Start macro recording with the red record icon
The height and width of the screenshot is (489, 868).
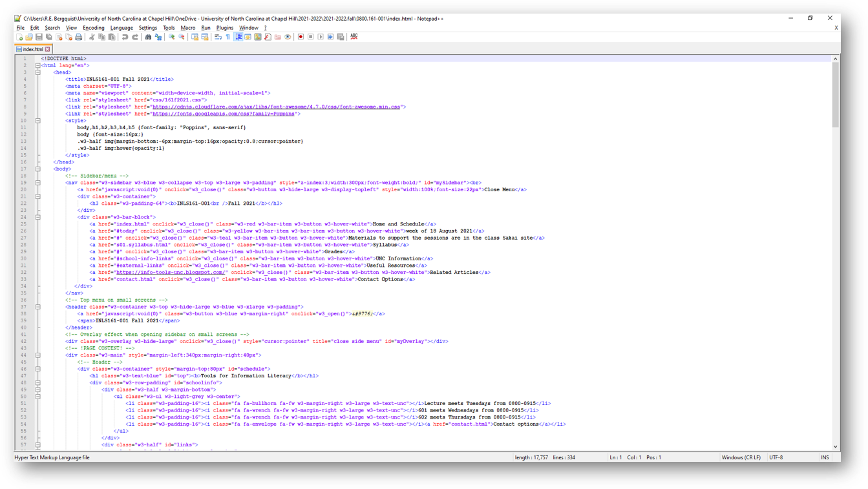tap(301, 37)
